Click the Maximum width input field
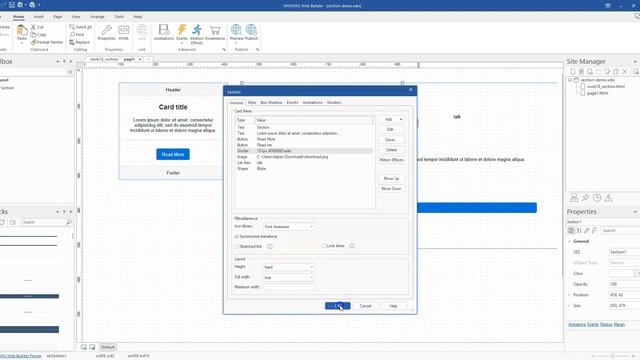Image resolution: width=640 pixels, height=360 pixels. (x=289, y=287)
